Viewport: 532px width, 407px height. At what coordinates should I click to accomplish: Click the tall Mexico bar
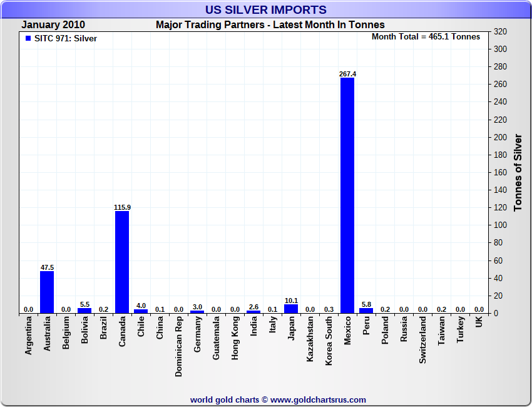coord(347,195)
